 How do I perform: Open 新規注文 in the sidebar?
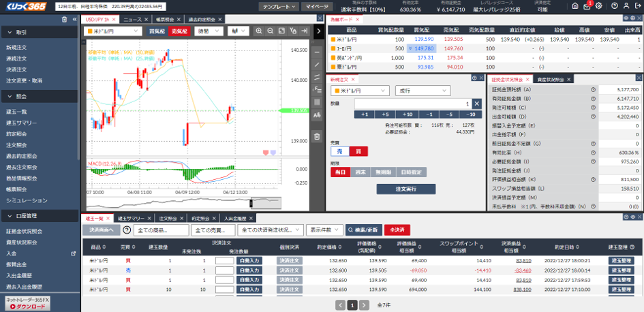coord(16,48)
